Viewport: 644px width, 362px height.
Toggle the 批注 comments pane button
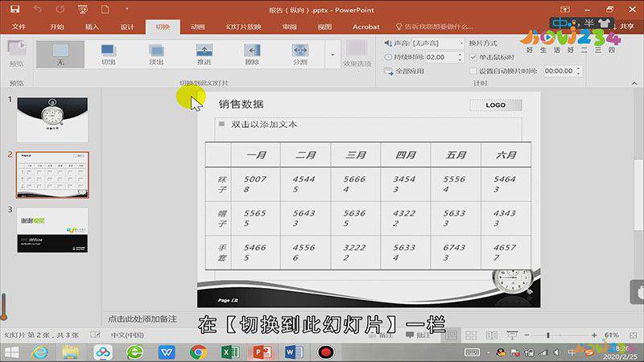418,335
